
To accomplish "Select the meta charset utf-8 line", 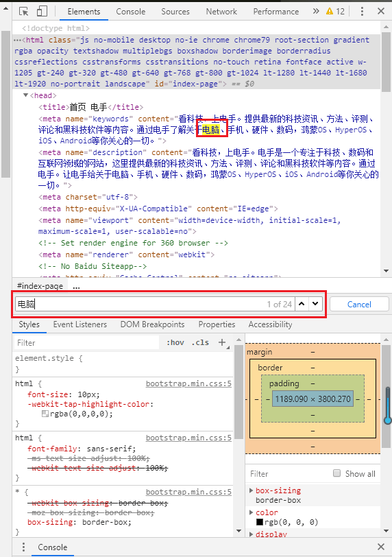I will coord(88,197).
